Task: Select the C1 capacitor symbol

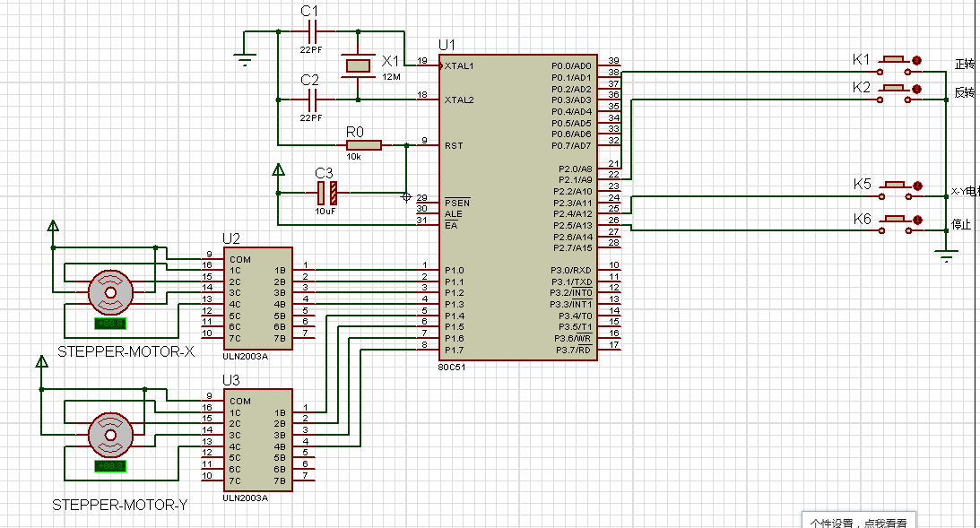Action: [x=313, y=31]
